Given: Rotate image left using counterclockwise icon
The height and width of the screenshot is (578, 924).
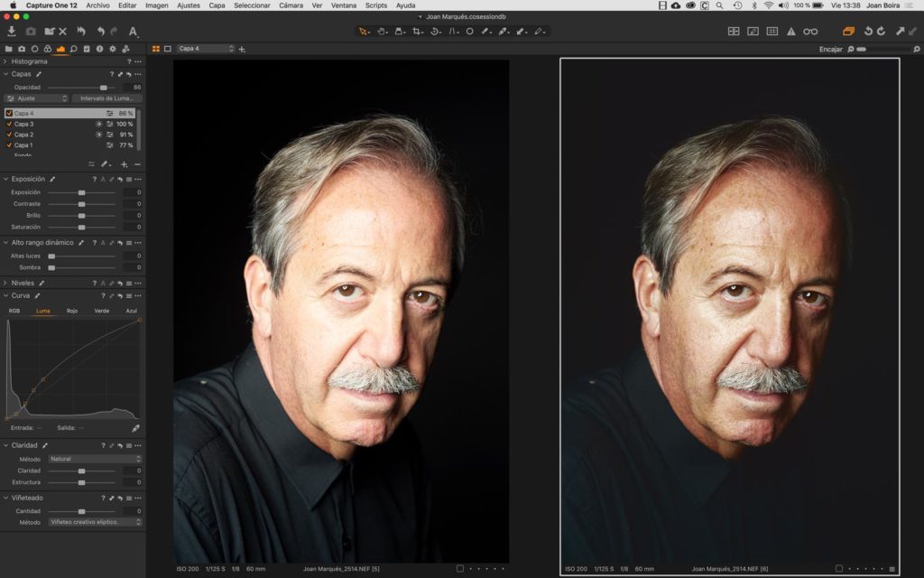Looking at the screenshot, I should tap(868, 32).
